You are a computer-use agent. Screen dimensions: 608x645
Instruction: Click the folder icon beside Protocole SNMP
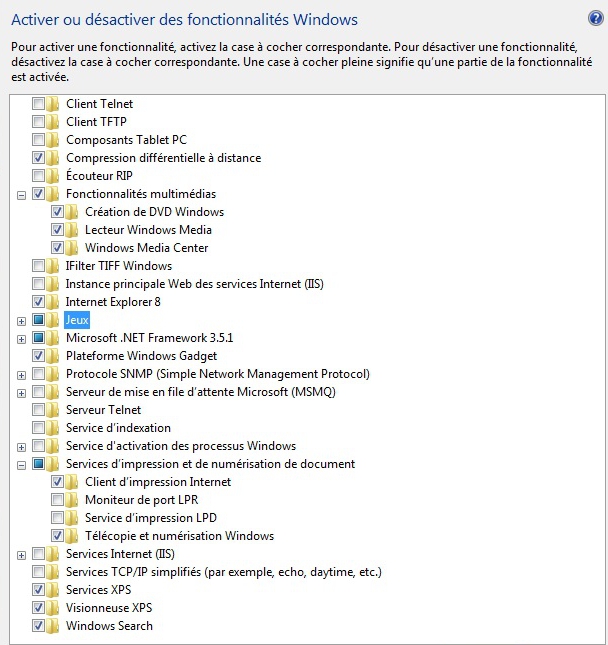click(53, 374)
